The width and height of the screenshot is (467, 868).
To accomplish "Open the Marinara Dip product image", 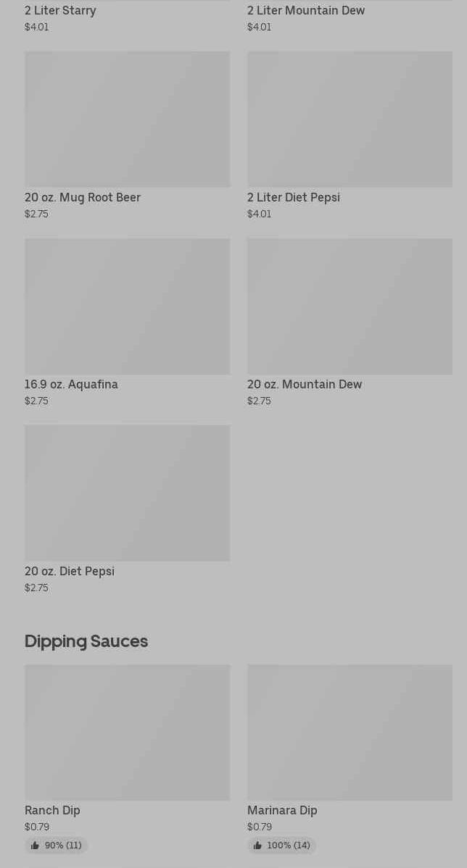I will tap(350, 732).
